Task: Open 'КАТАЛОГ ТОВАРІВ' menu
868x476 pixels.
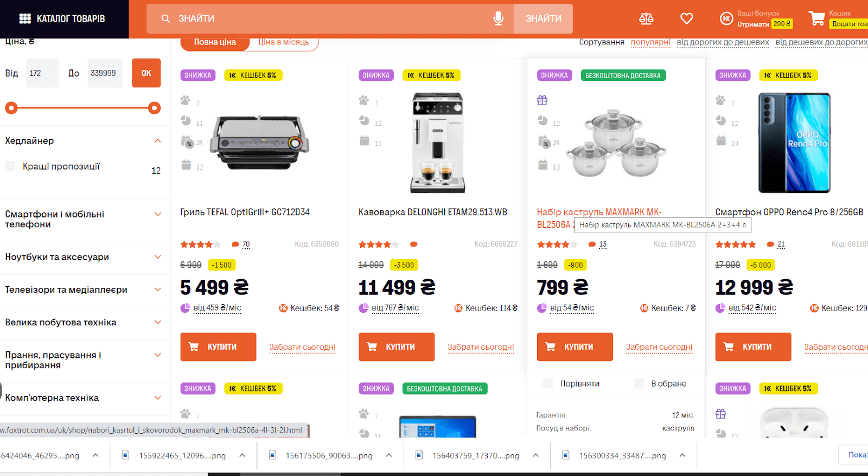Action: click(64, 18)
